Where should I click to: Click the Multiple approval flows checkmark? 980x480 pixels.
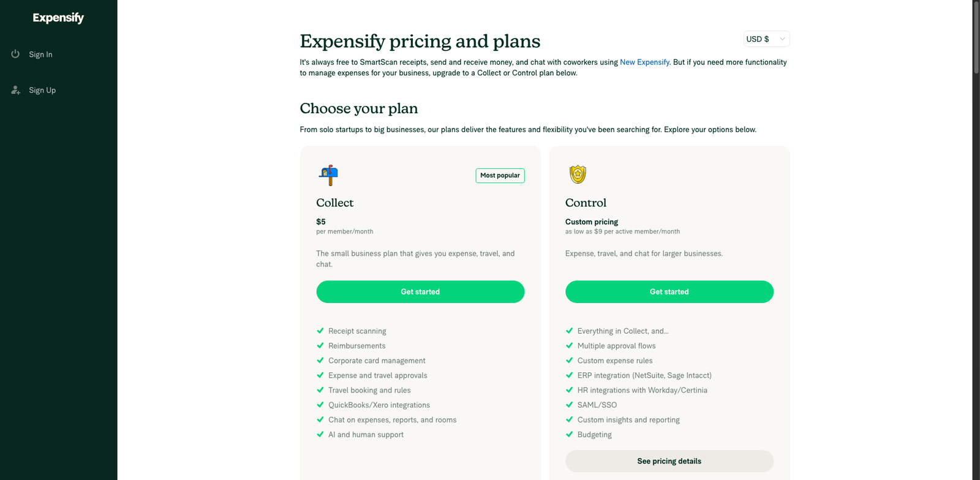[x=570, y=345]
